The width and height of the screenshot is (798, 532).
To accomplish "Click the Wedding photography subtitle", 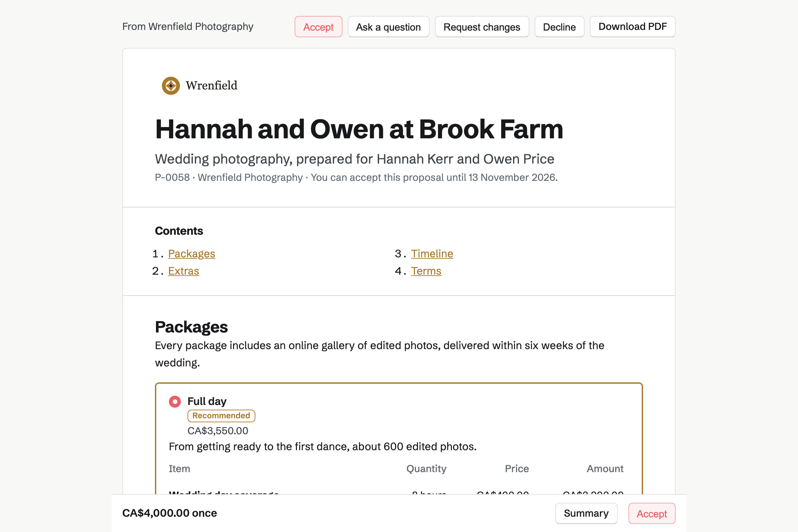I will click(354, 159).
